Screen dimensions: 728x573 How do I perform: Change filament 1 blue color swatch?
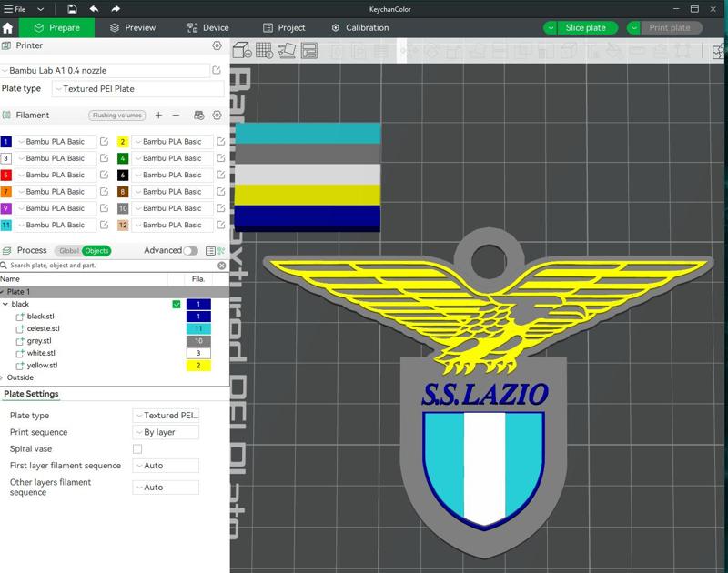coord(6,142)
